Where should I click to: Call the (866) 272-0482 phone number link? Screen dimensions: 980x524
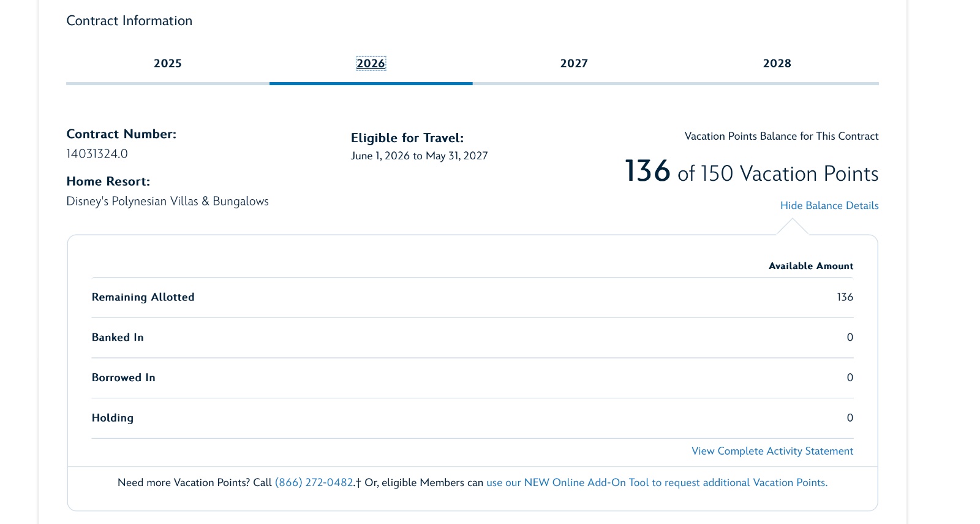[314, 483]
